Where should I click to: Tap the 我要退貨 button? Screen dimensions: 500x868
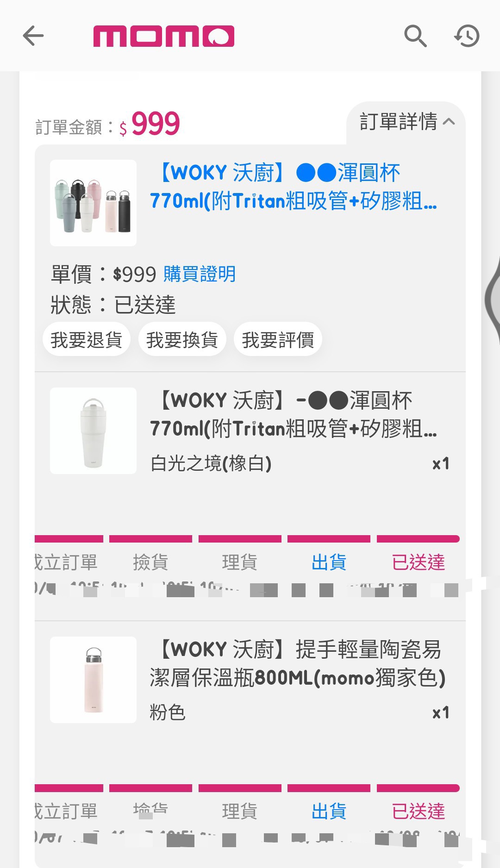86,339
